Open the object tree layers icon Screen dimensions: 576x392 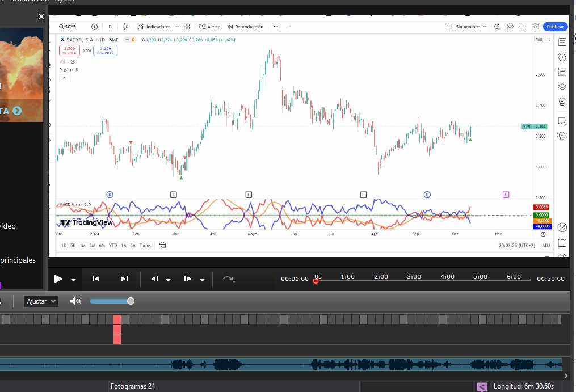(x=562, y=87)
